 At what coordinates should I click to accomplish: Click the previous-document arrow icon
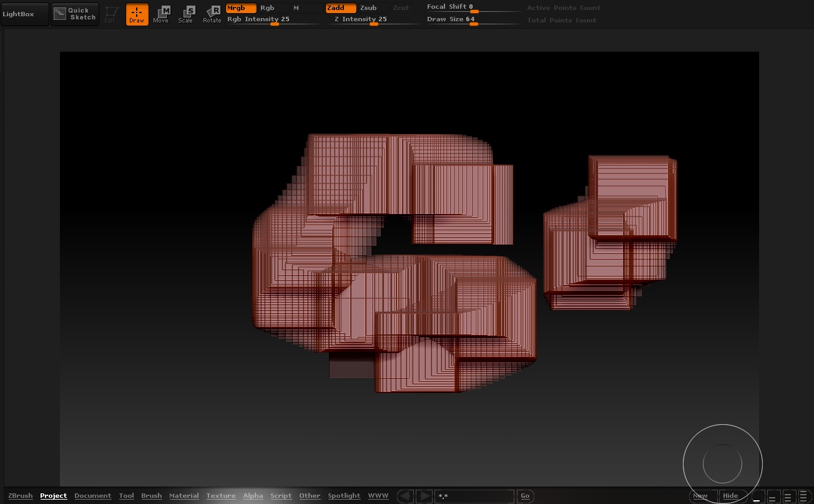click(405, 496)
